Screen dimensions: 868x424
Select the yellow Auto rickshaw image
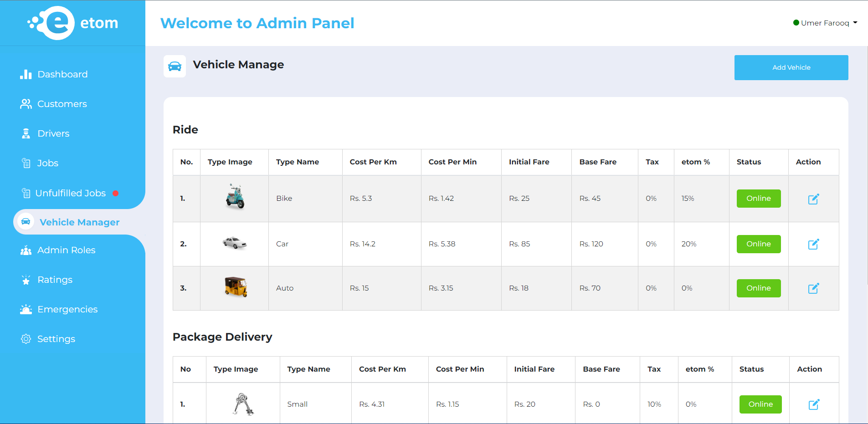tap(236, 287)
